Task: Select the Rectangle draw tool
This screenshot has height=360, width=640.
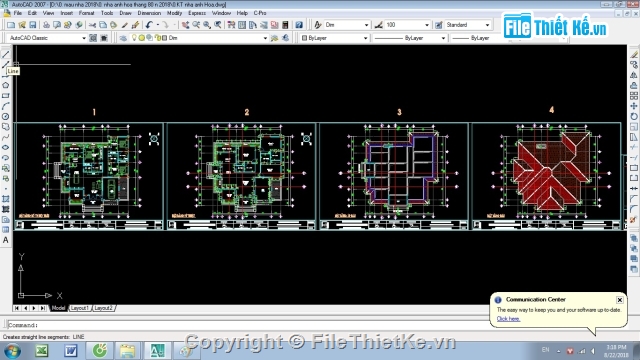Action: [5, 96]
